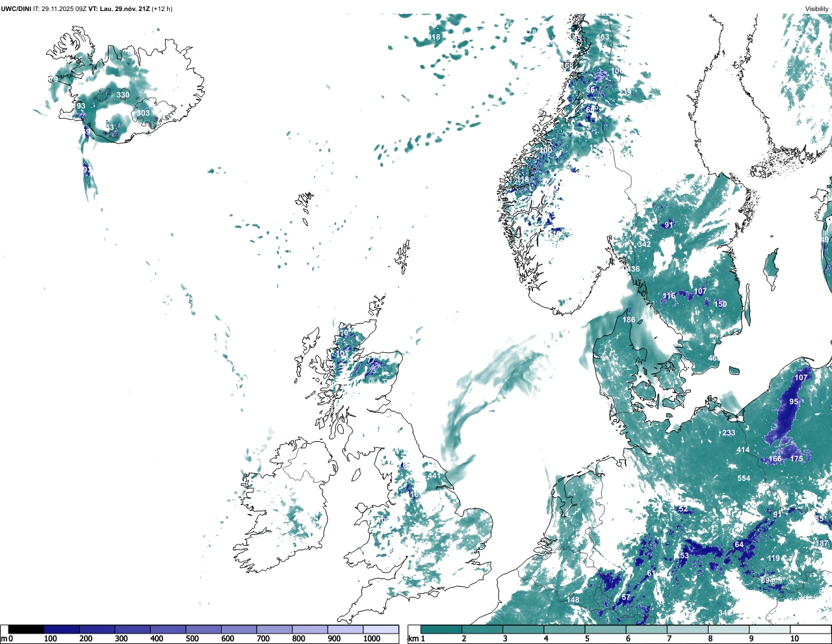This screenshot has width=832, height=644.
Task: Click the '52' visibility value
Action: [x=682, y=509]
